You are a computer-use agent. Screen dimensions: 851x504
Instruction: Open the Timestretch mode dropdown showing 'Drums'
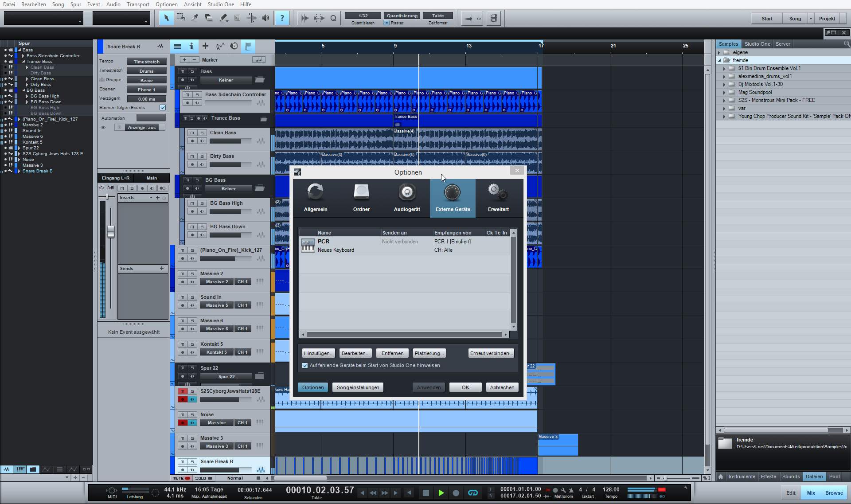146,70
